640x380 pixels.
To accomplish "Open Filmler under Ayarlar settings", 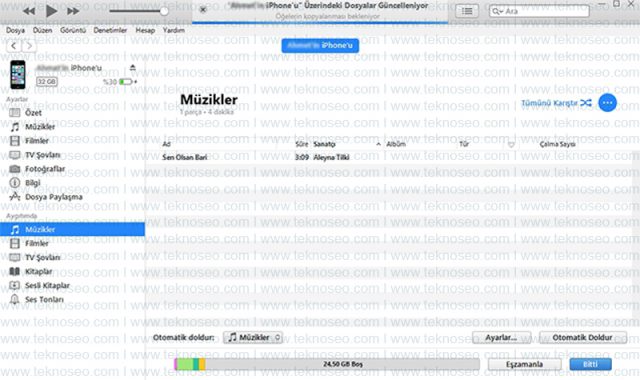I will click(37, 141).
